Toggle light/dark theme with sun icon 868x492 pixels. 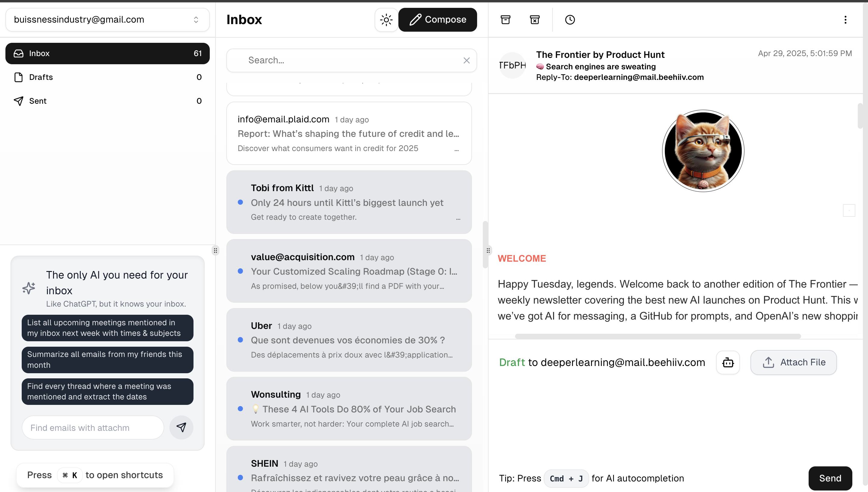coord(386,20)
